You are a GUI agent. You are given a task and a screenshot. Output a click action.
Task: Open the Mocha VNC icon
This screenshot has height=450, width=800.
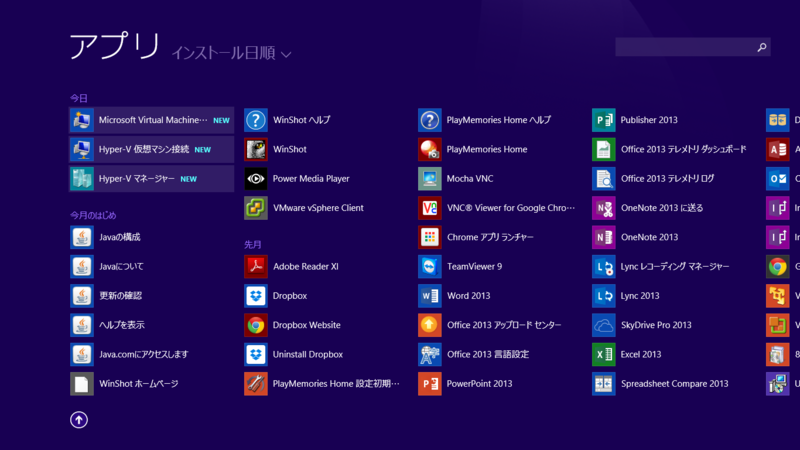[430, 179]
